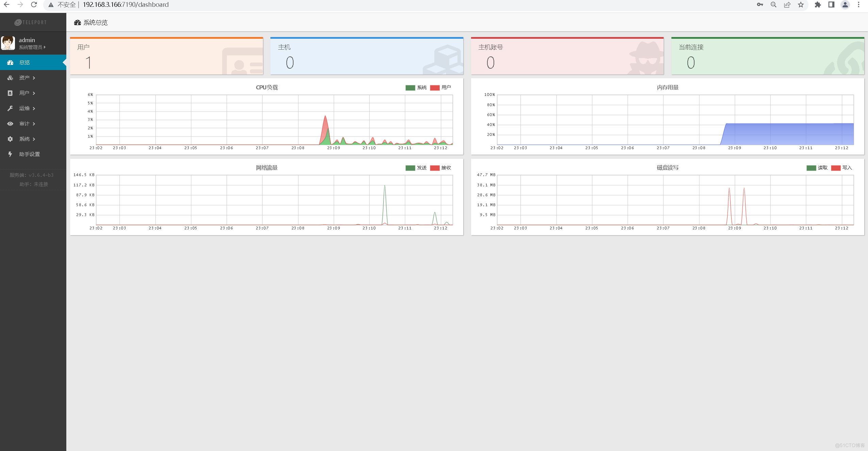
Task: Open the 助手设置 menu item
Action: click(33, 154)
